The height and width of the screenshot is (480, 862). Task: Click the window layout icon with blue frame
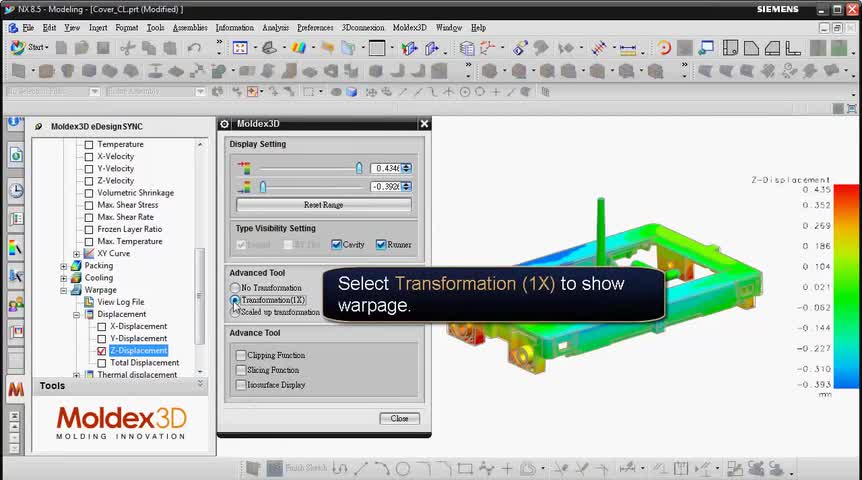pos(706,48)
